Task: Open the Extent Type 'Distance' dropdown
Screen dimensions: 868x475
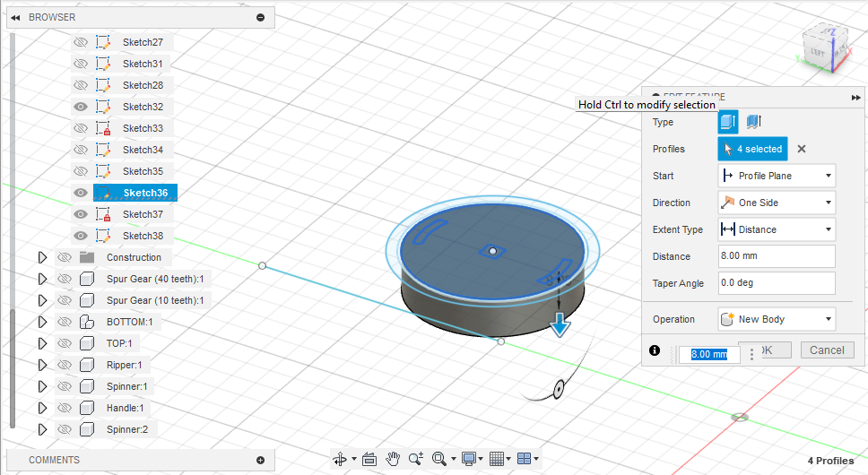Action: (x=777, y=229)
